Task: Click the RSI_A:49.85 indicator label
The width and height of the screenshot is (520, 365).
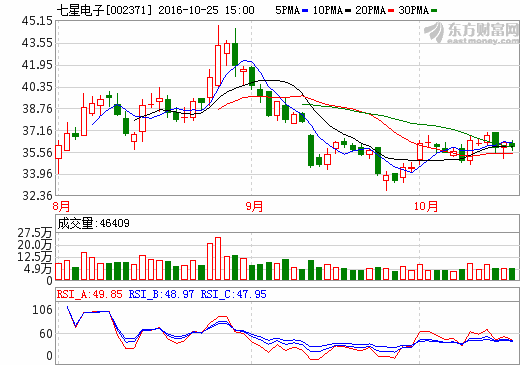Action: [90, 294]
